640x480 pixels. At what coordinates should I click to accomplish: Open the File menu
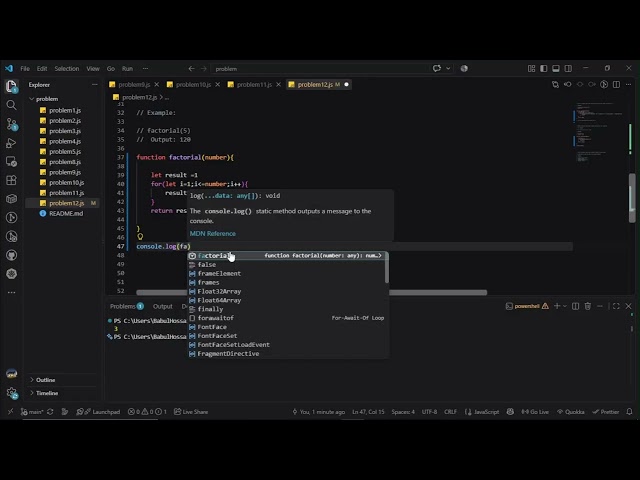[x=25, y=69]
